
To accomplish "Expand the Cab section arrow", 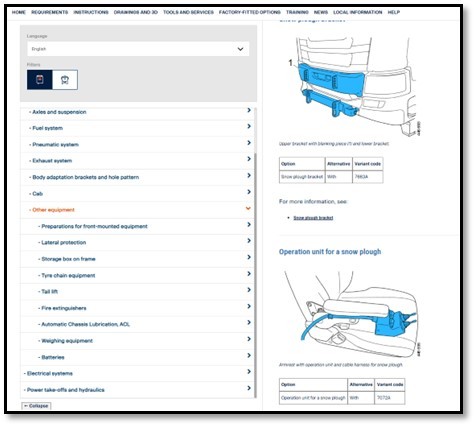I will click(249, 192).
